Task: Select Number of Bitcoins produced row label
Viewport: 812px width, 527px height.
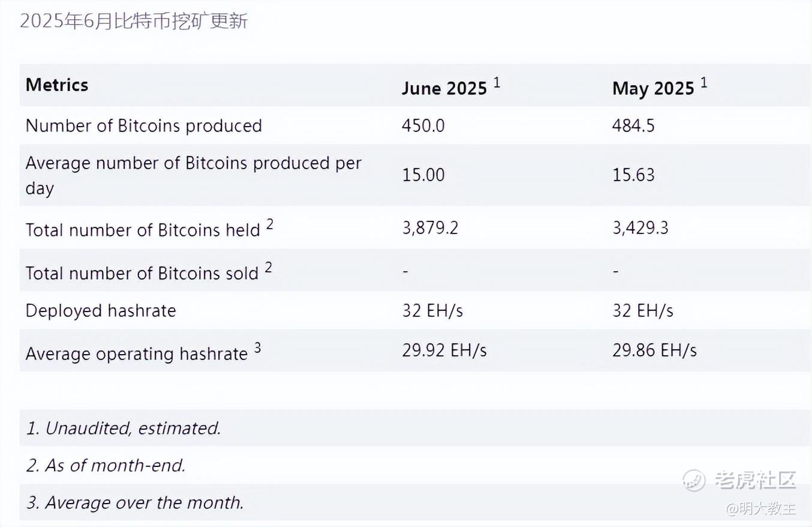Action: (x=144, y=125)
